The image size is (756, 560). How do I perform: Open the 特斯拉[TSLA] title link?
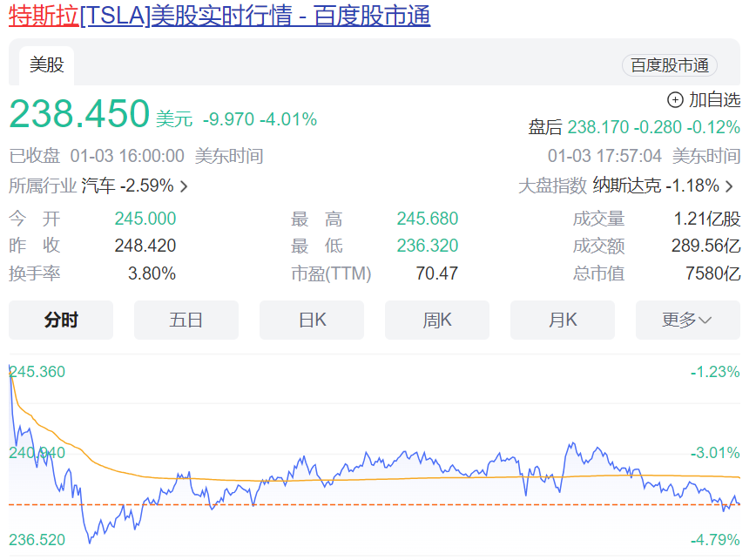[219, 16]
